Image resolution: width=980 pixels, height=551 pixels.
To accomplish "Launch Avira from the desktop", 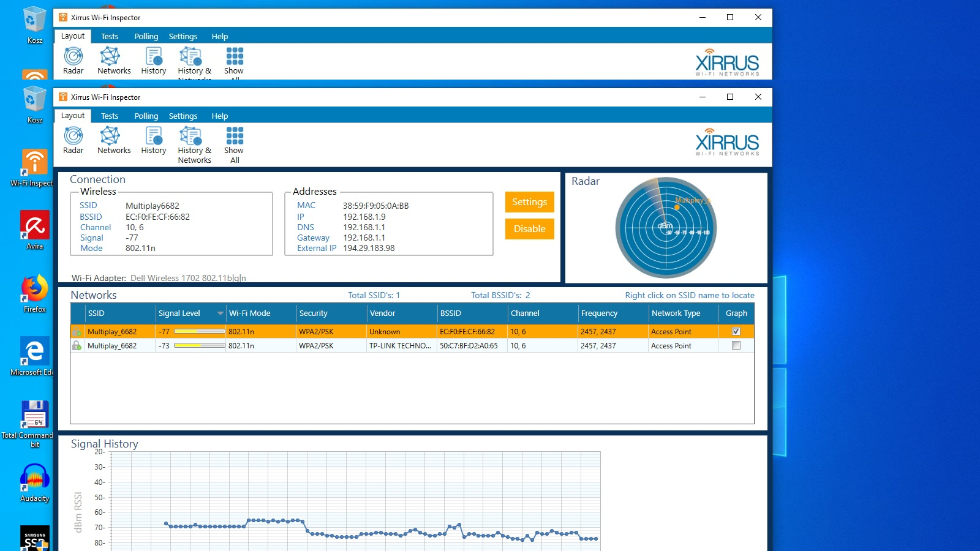I will pos(34,230).
